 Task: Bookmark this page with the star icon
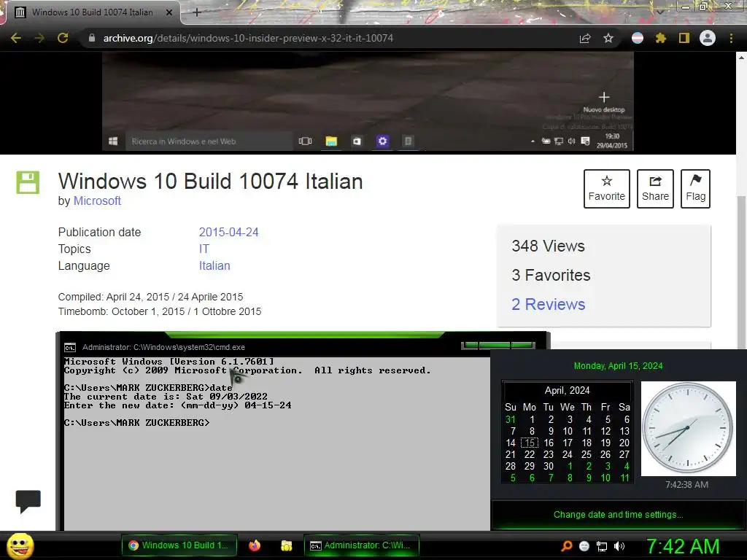(608, 38)
